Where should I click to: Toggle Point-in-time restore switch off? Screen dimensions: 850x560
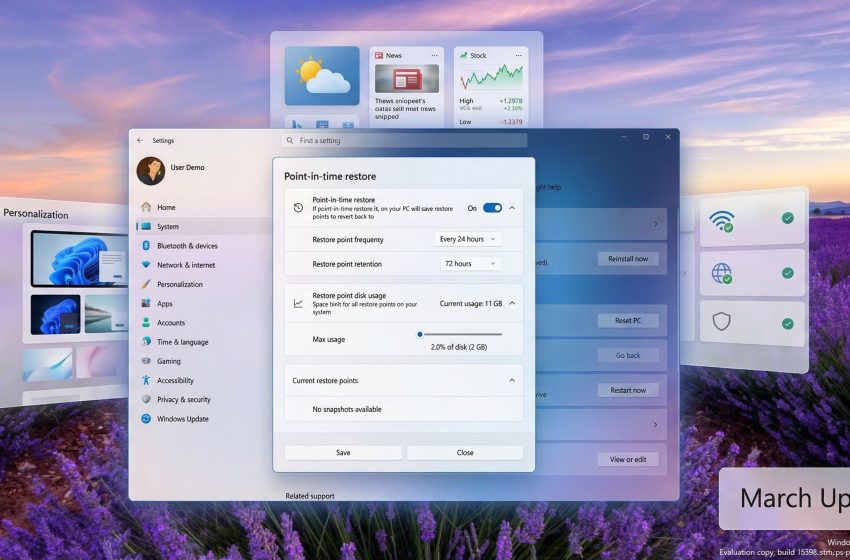(492, 208)
